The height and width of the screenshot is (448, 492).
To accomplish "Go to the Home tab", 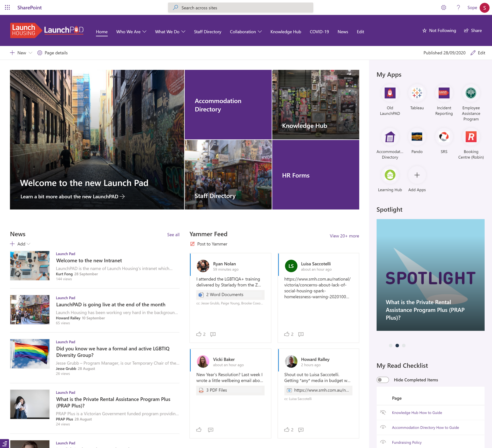I will (102, 32).
